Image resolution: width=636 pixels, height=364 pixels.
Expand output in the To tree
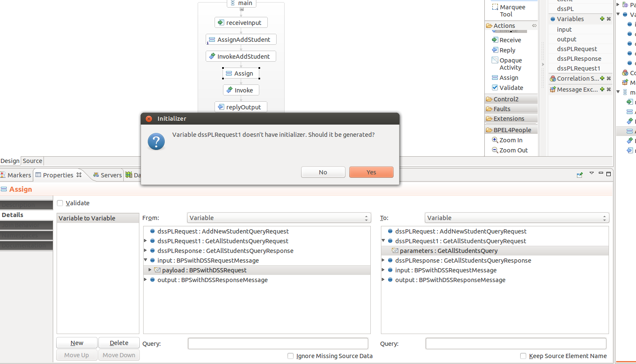click(383, 280)
